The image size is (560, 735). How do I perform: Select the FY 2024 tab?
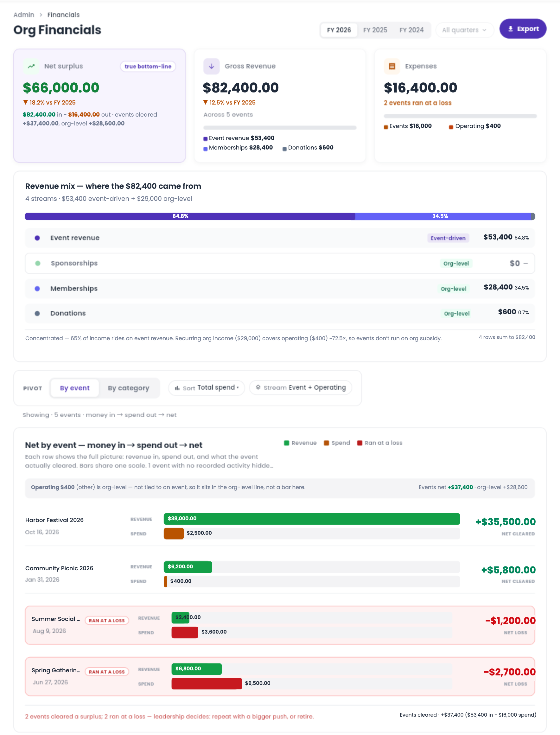(x=411, y=30)
